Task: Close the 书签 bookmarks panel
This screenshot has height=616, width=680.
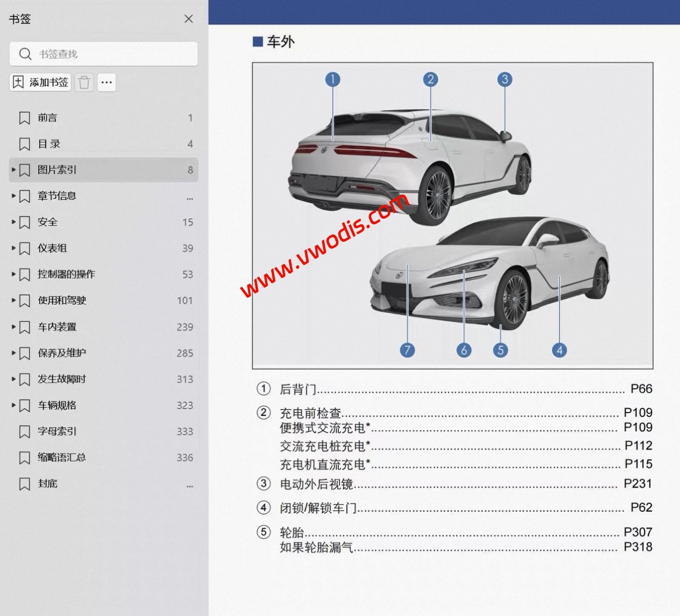Action: point(188,19)
